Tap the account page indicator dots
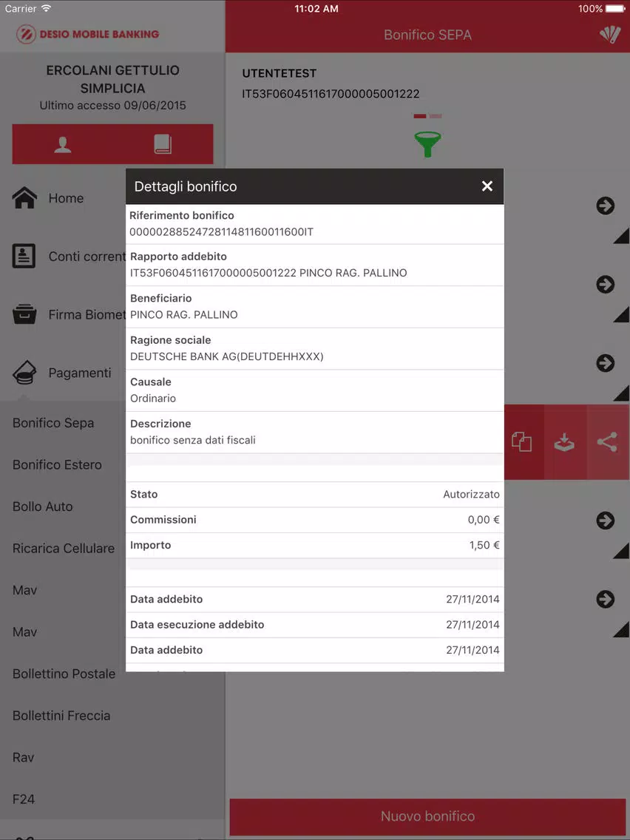The image size is (630, 840). coord(427,115)
